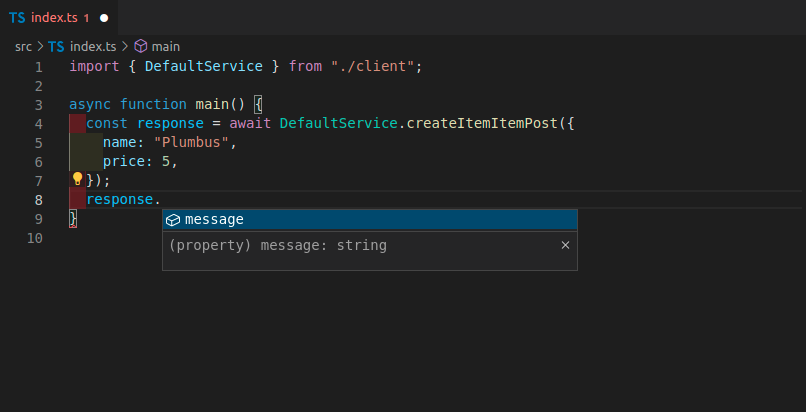
Task: Expand the chevron after src breadcrumb
Action: click(x=40, y=46)
